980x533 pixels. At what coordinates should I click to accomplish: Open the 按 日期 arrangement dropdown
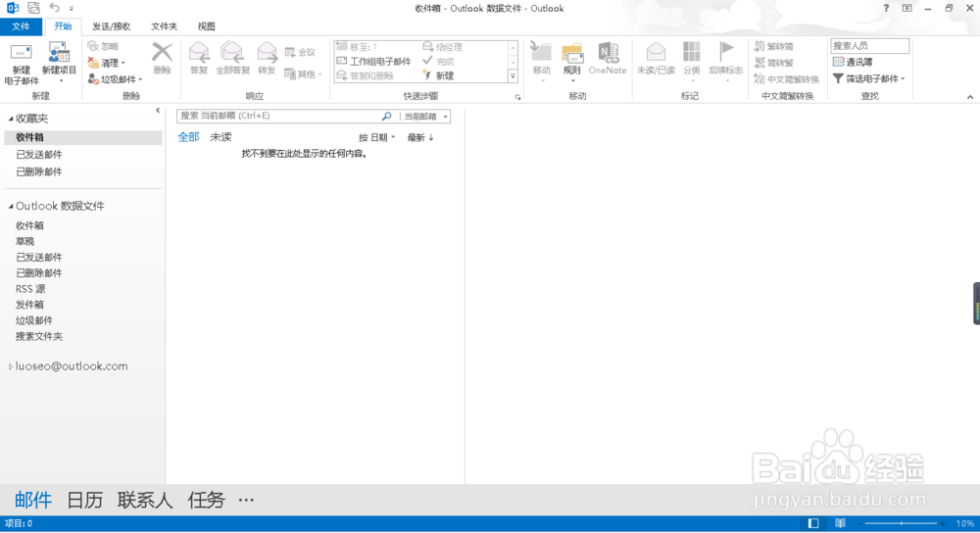[x=377, y=137]
